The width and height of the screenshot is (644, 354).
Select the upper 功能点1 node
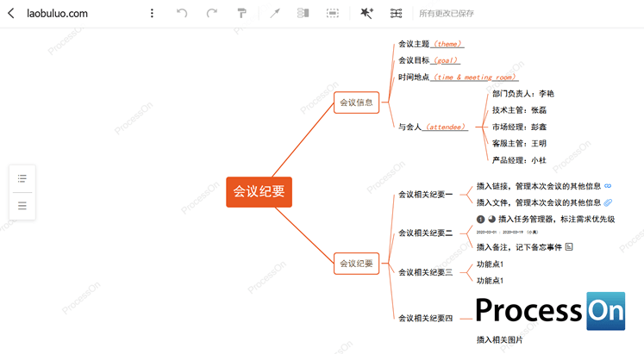[x=490, y=264]
